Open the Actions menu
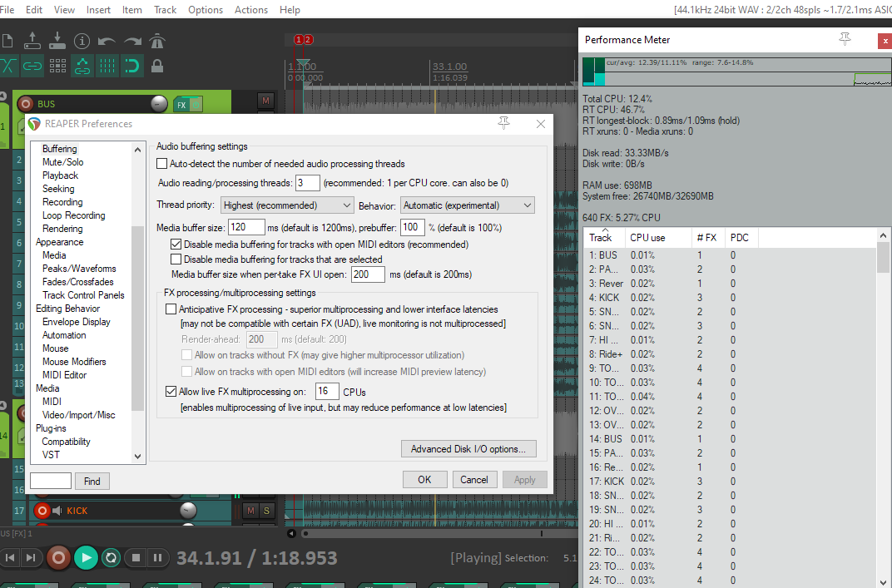Image resolution: width=892 pixels, height=588 pixels. click(x=251, y=10)
